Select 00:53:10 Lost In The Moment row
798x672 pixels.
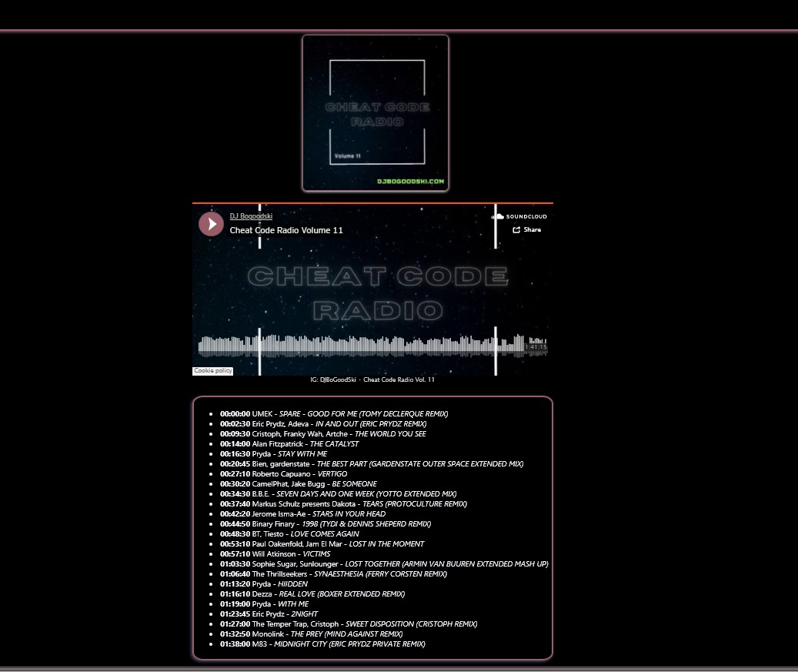[x=322, y=544]
